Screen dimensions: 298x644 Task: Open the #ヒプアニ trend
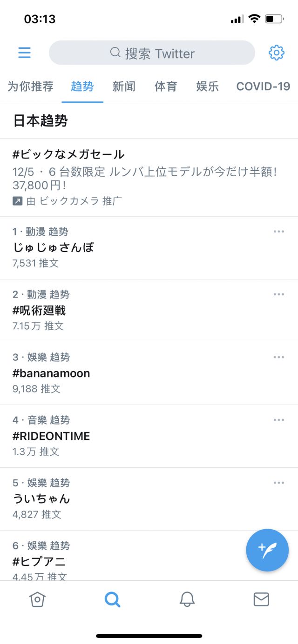[x=39, y=561]
